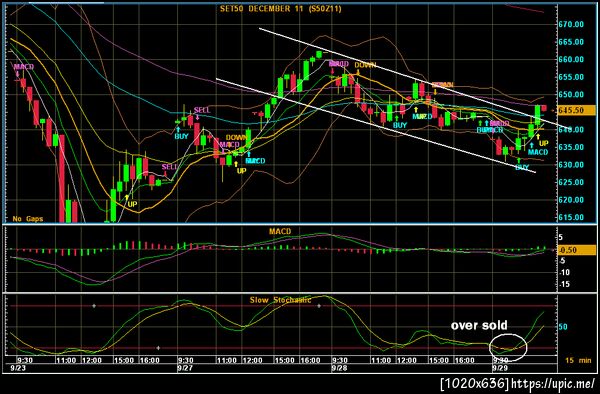The image size is (600, 394).
Task: Select the MACD panel title
Action: [x=280, y=231]
